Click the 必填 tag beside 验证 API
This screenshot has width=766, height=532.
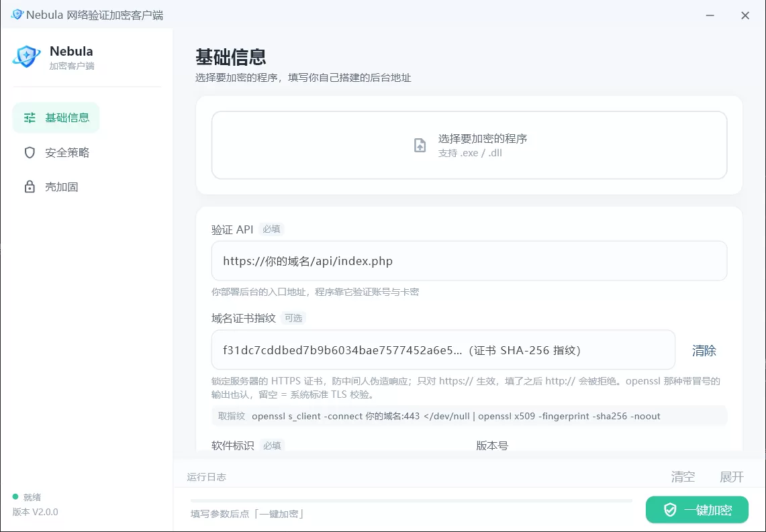(271, 229)
